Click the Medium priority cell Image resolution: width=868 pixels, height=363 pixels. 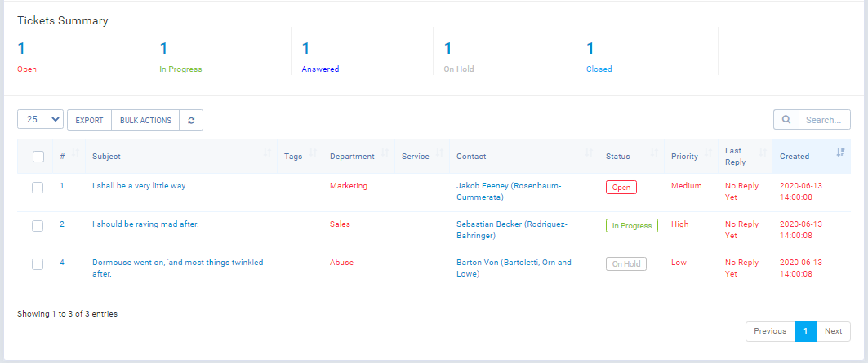pyautogui.click(x=687, y=186)
